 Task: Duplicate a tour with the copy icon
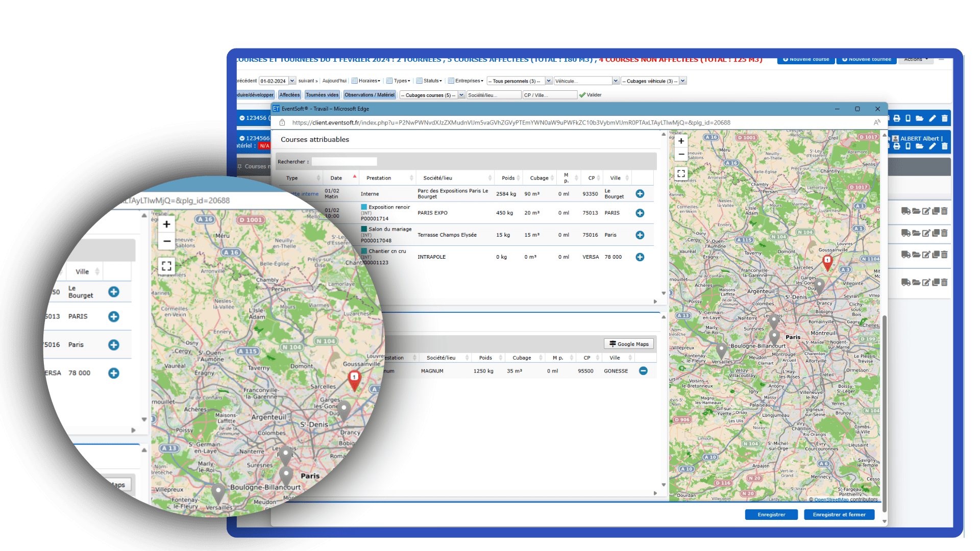(x=936, y=211)
